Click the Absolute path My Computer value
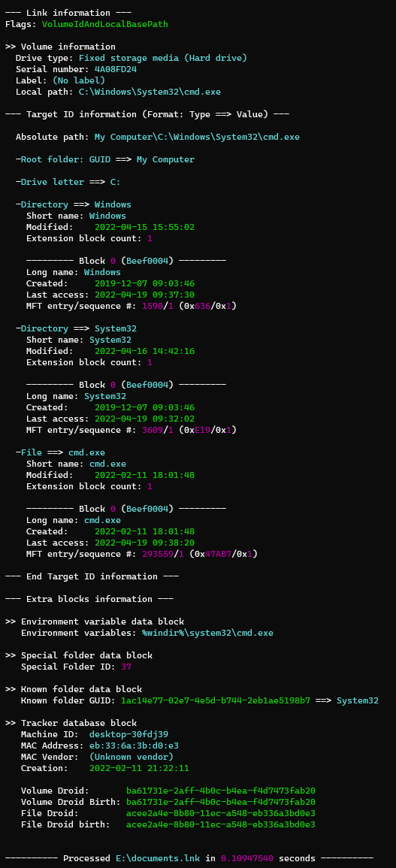This screenshot has height=868, width=396. click(x=197, y=137)
